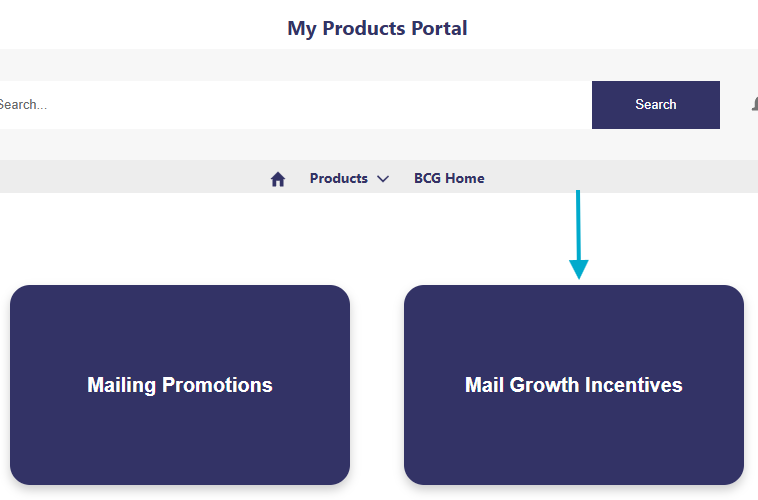The image size is (758, 500).
Task: Click the tip of the teal arrowhead
Action: point(578,277)
